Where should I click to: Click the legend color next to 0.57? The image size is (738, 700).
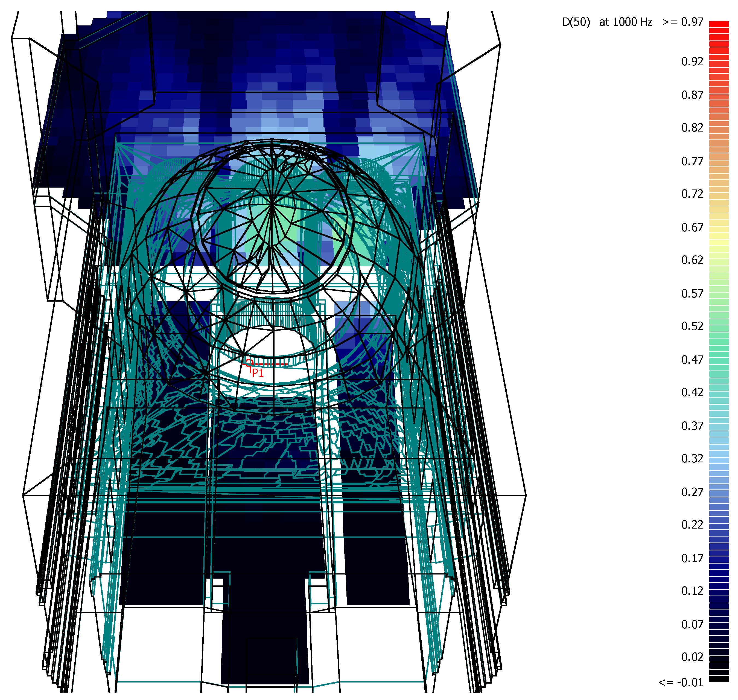coord(719,295)
